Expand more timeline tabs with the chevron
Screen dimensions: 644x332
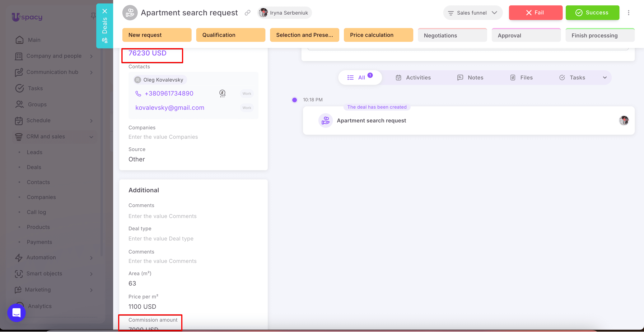click(605, 78)
